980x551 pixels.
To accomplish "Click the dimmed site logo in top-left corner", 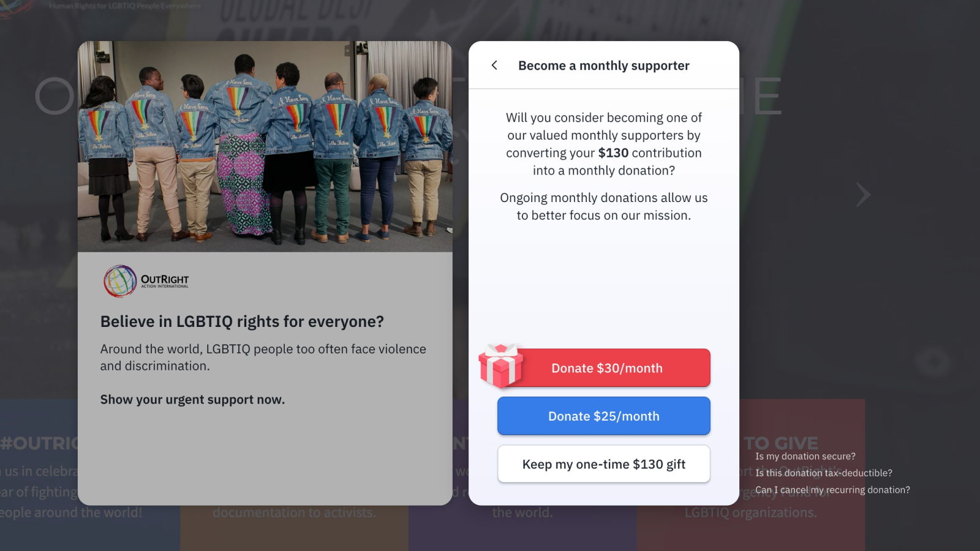I will pos(15,7).
